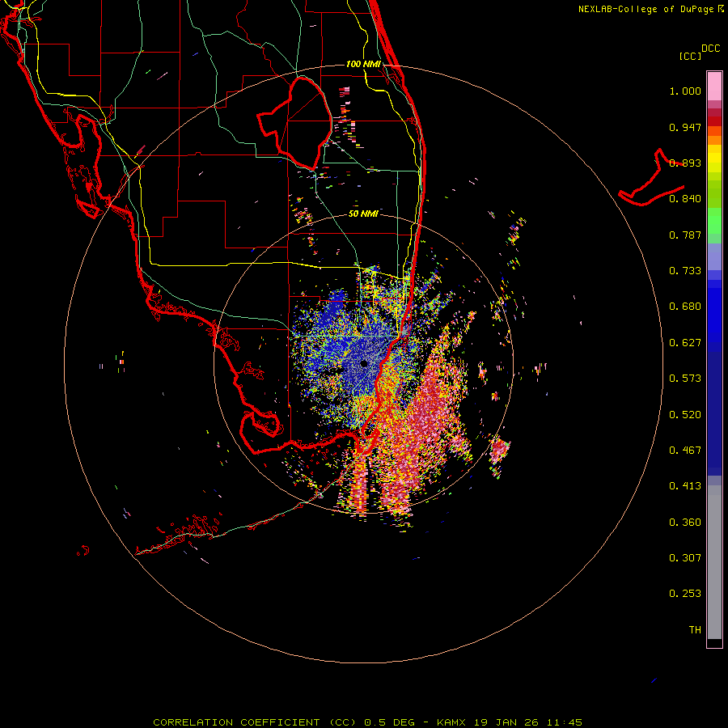
Task: Click the 0.733 value on the color scale
Action: click(x=685, y=271)
